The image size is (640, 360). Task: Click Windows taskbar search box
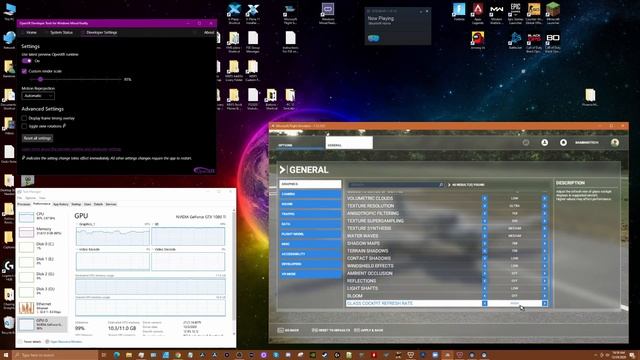(55, 355)
